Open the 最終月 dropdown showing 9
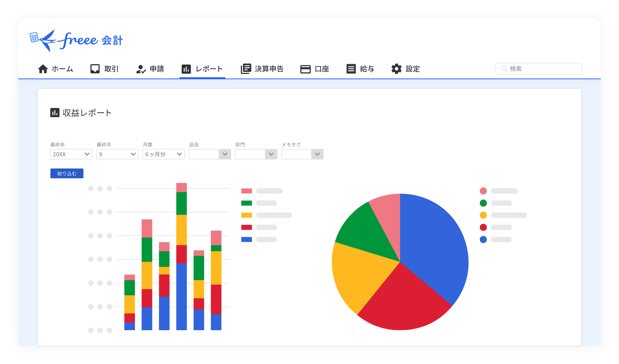 [117, 154]
